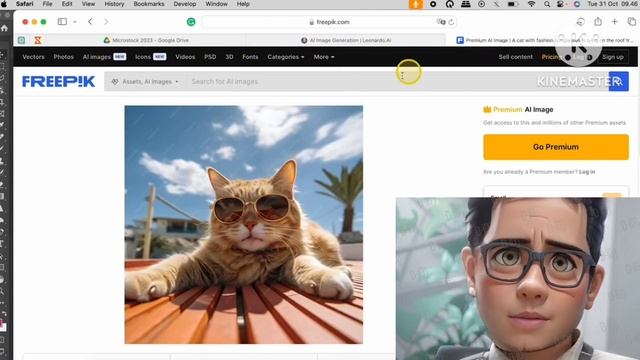This screenshot has width=640, height=360.
Task: Expand the Categories dropdown
Action: click(x=286, y=57)
